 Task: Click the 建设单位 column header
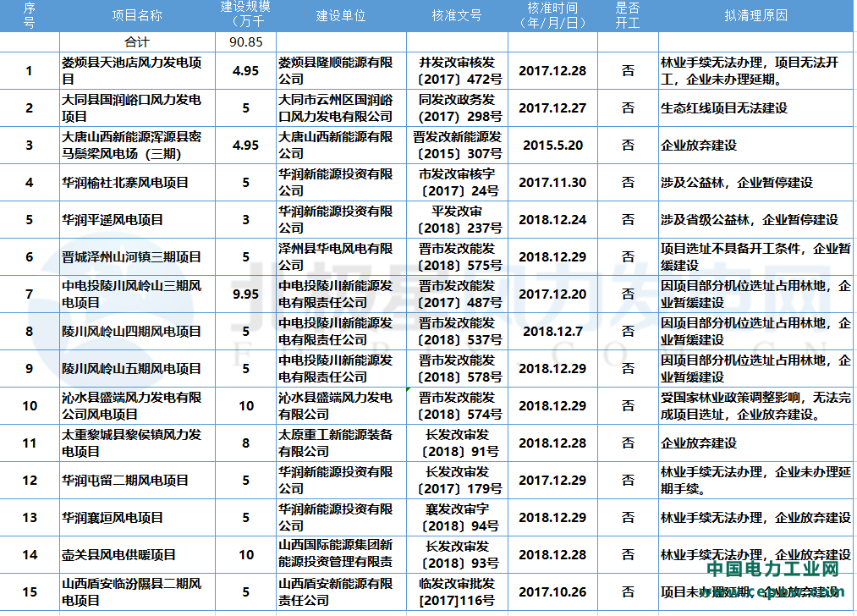pos(341,15)
